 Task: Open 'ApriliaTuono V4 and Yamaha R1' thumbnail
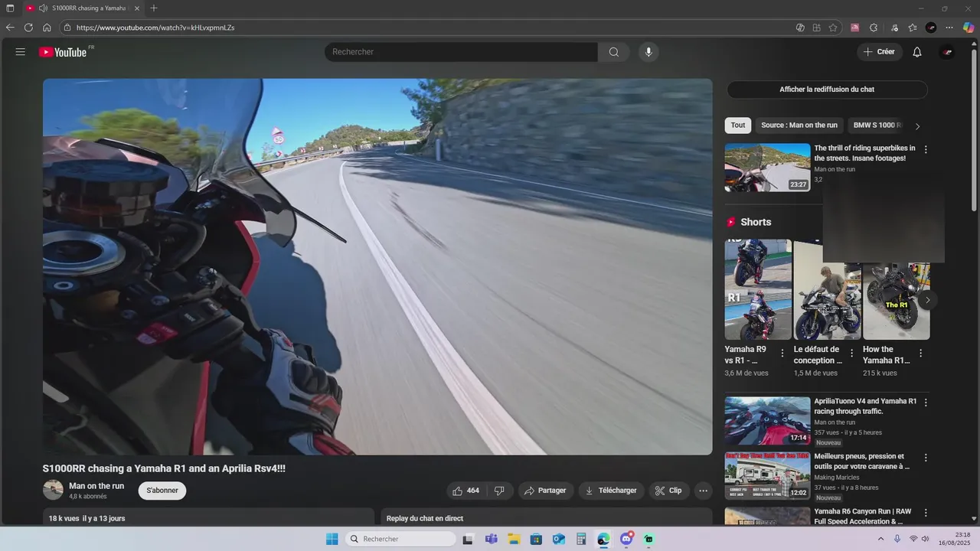[x=767, y=420]
